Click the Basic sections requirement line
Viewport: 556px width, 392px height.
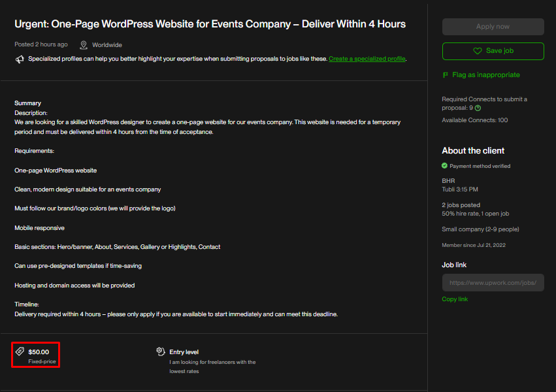click(x=118, y=247)
